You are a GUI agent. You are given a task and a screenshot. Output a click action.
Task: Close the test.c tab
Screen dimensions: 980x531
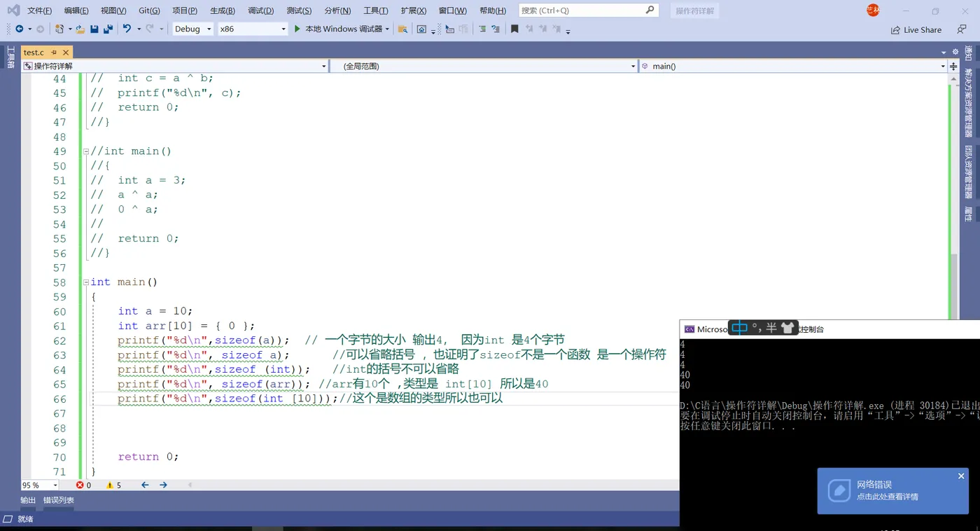pos(66,53)
